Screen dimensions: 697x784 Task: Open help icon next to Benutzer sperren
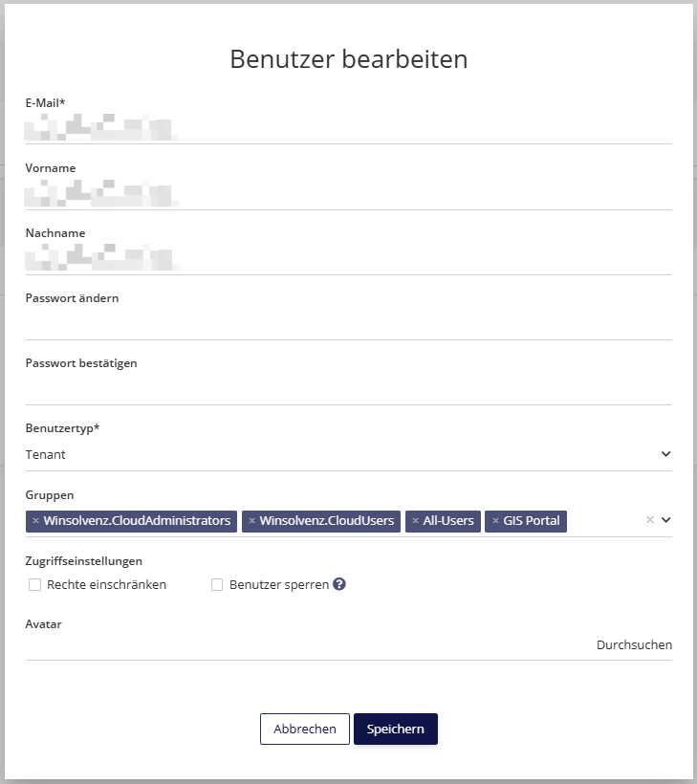point(339,584)
